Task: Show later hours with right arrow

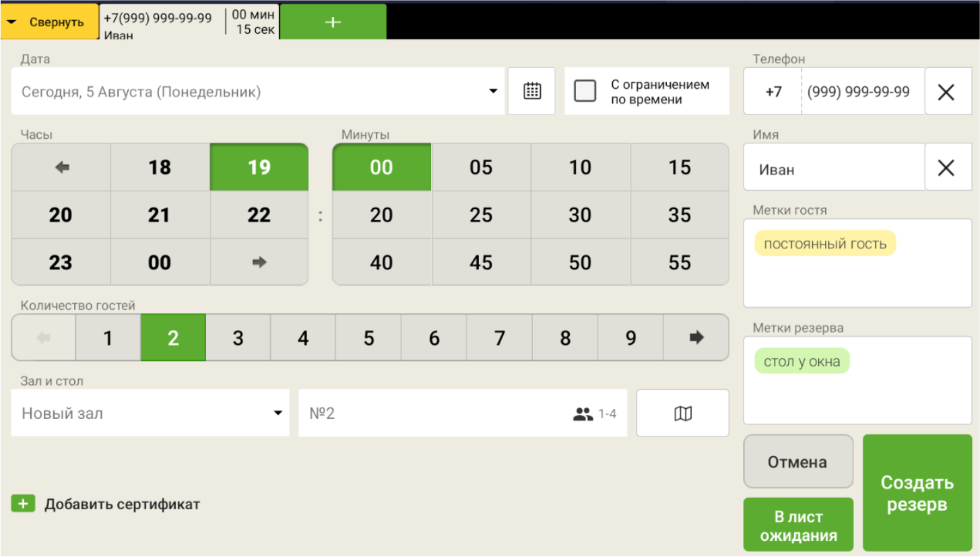Action: click(x=259, y=263)
